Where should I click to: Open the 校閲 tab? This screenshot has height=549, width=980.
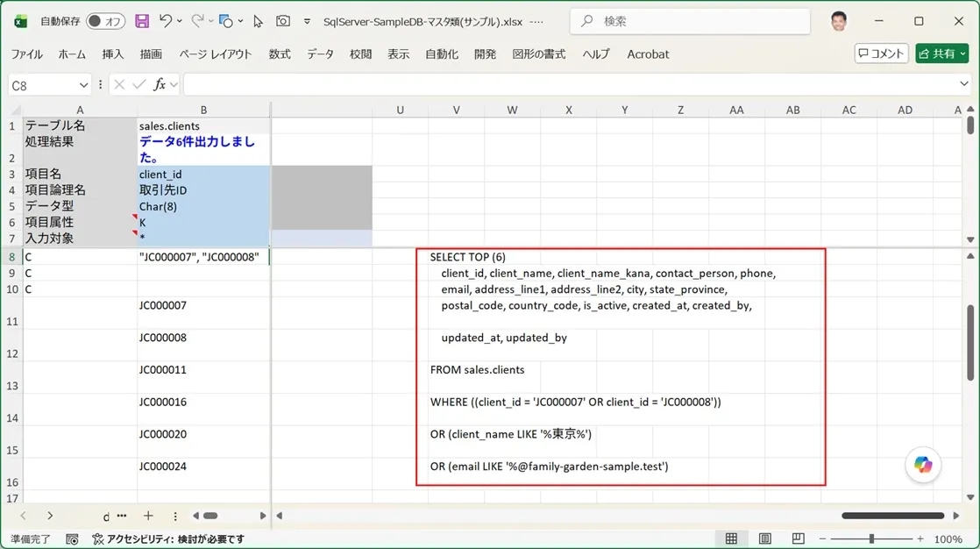tap(360, 54)
